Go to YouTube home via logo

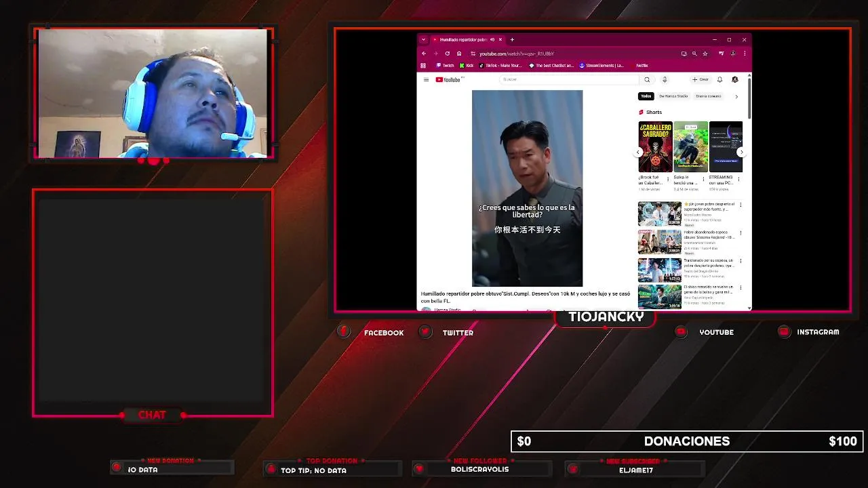(x=448, y=79)
